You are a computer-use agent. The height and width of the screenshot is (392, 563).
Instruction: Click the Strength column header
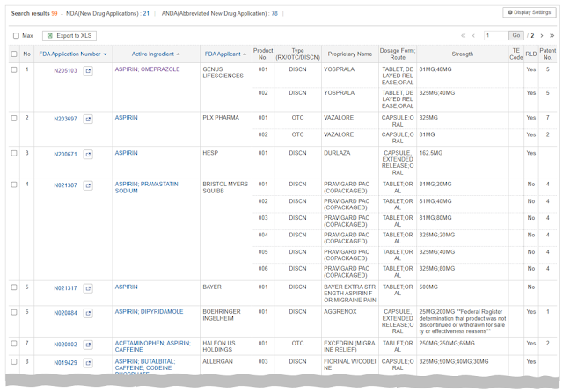[463, 54]
